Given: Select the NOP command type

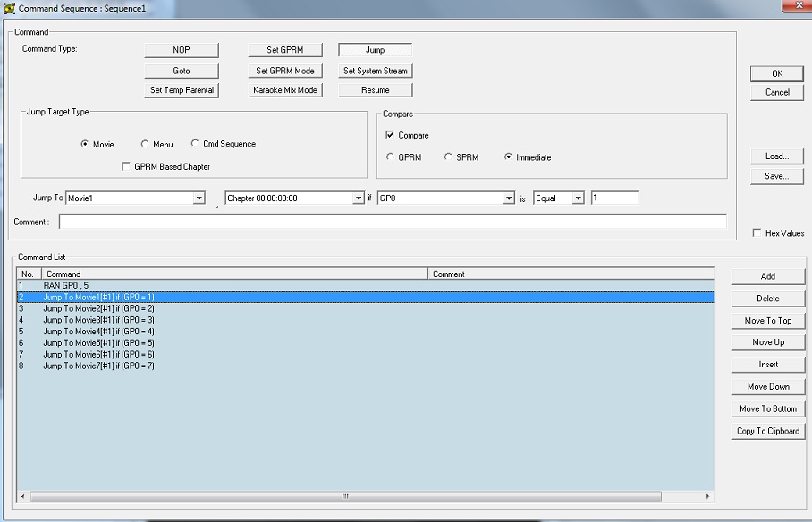Looking at the screenshot, I should coord(182,50).
